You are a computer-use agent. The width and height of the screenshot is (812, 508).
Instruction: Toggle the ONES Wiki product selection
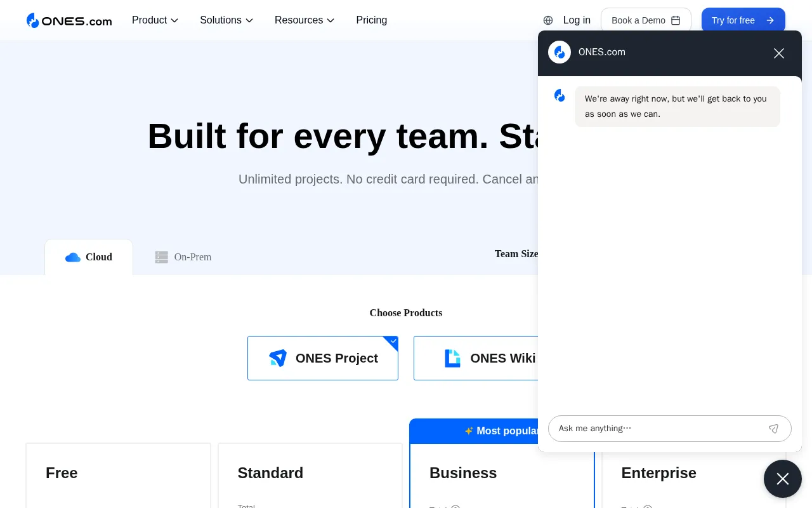coord(477,358)
